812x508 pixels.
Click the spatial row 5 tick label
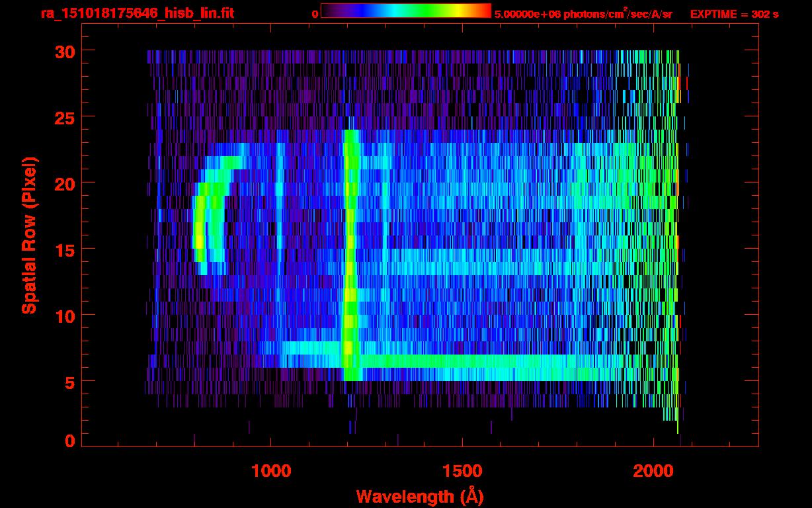(69, 382)
